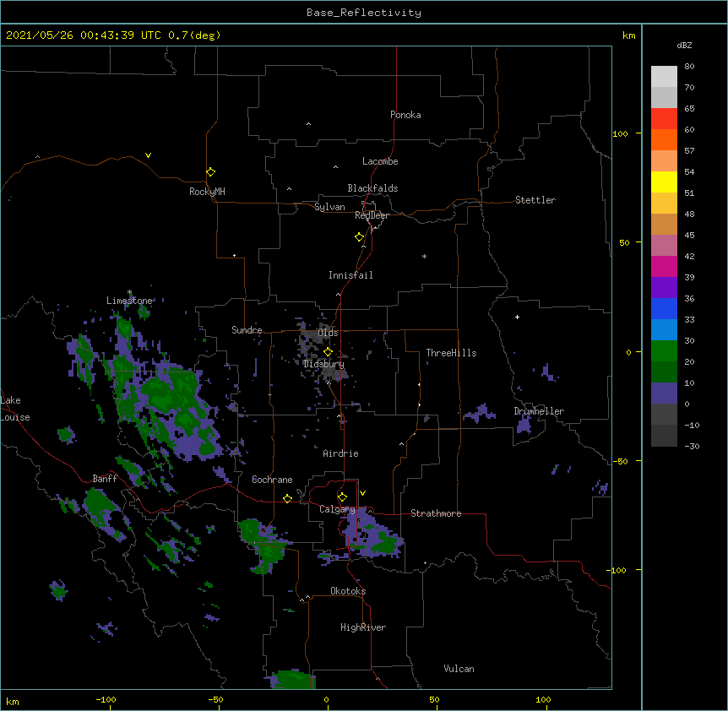The image size is (728, 711).
Task: Click the Innisfail town label
Action: click(x=350, y=275)
